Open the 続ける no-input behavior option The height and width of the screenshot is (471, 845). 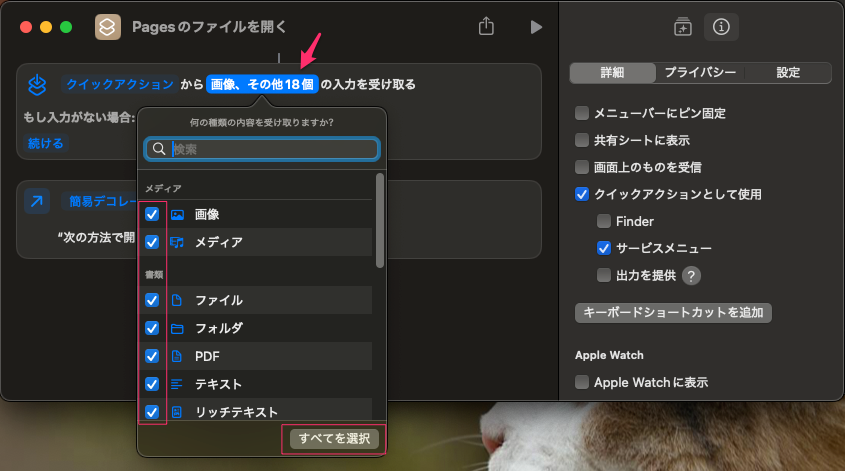46,143
